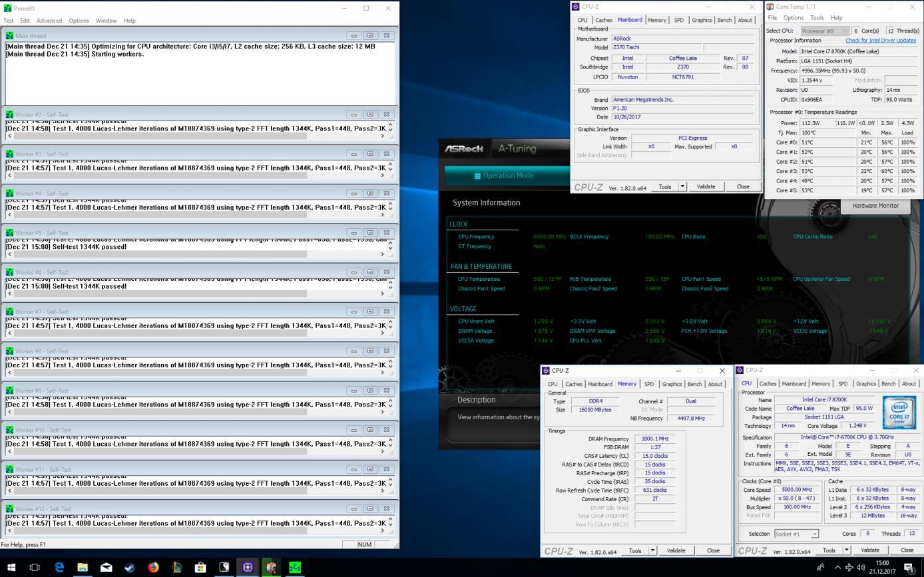
Task: Click the Worker #7 window icon
Action: [x=9, y=311]
